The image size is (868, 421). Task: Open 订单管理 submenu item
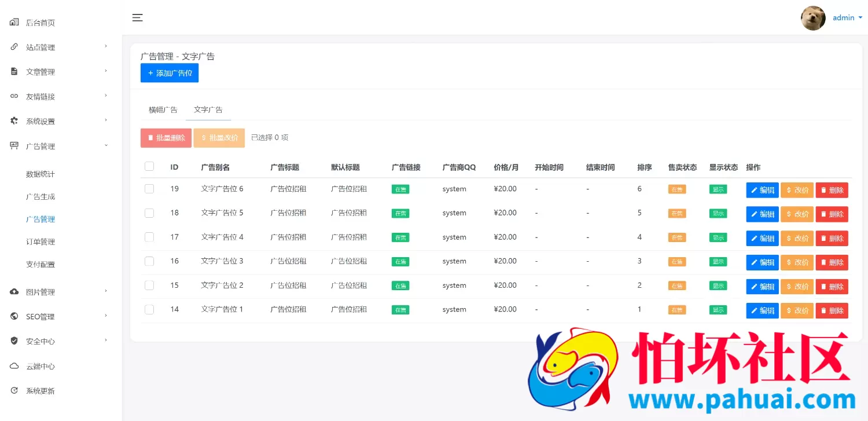pyautogui.click(x=41, y=242)
